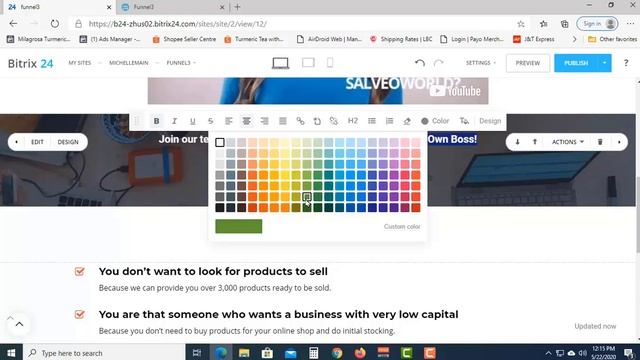Redo the last change
This screenshot has width=640, height=360.
coord(438,63)
